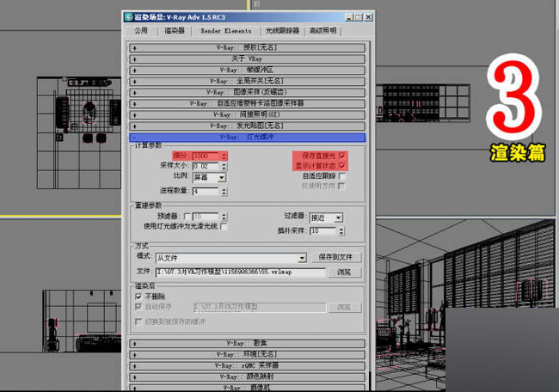Expand the V-Ray 帧缓冲区 rollout
The image size is (559, 392).
click(247, 70)
